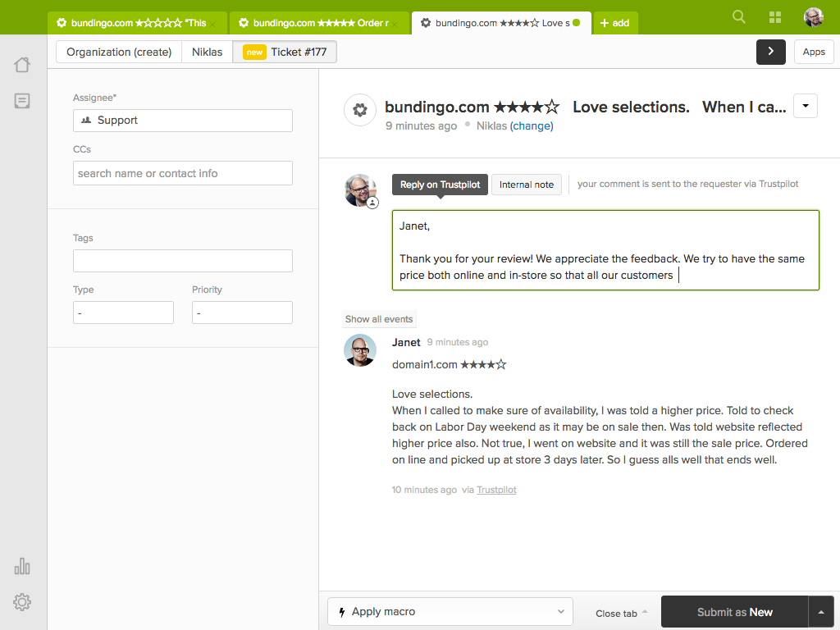Open search with the magnifying glass icon

(737, 16)
